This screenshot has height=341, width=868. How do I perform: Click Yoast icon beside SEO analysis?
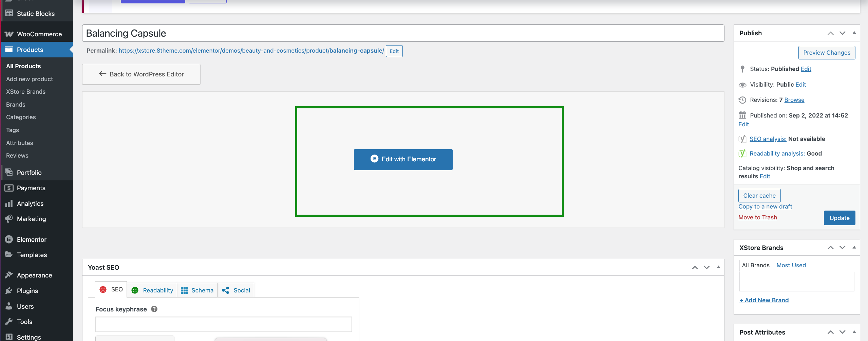[x=742, y=139]
